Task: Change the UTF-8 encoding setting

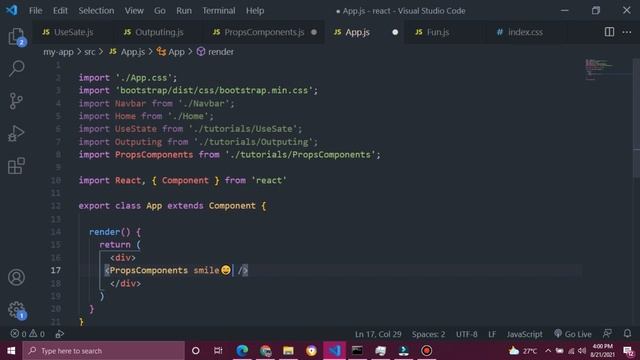Action: tap(467, 334)
